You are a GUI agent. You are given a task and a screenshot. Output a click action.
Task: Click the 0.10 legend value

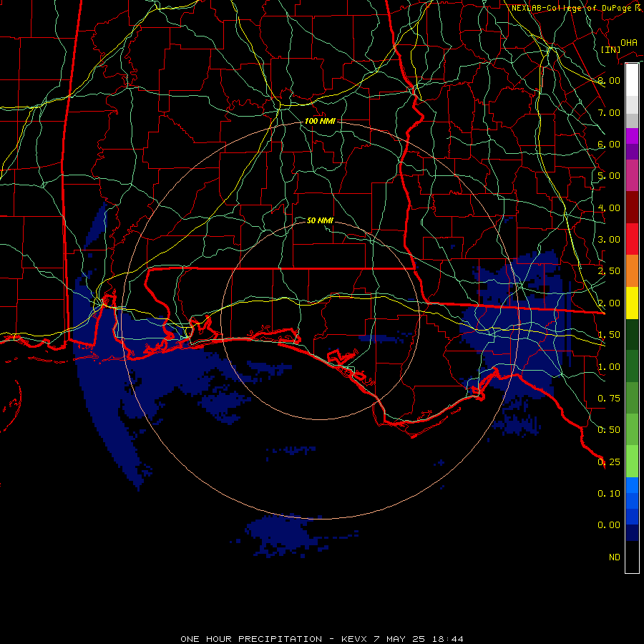(609, 494)
